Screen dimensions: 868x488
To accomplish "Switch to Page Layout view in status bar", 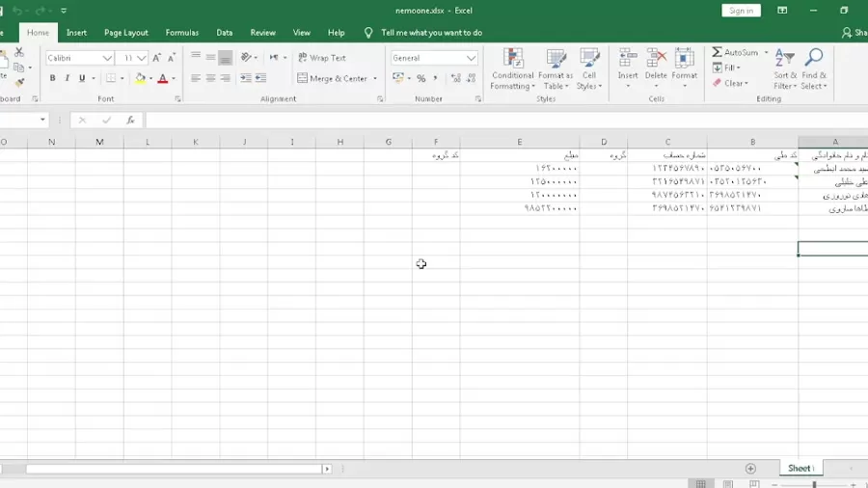I will 727,484.
